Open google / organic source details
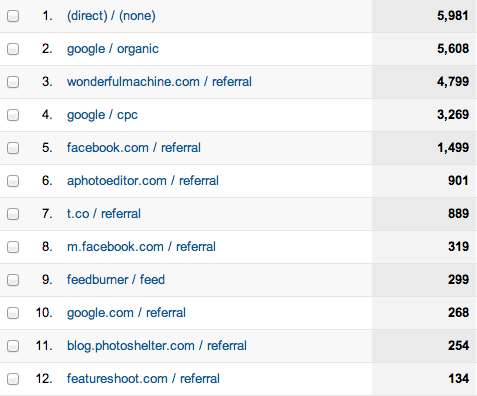 (113, 49)
